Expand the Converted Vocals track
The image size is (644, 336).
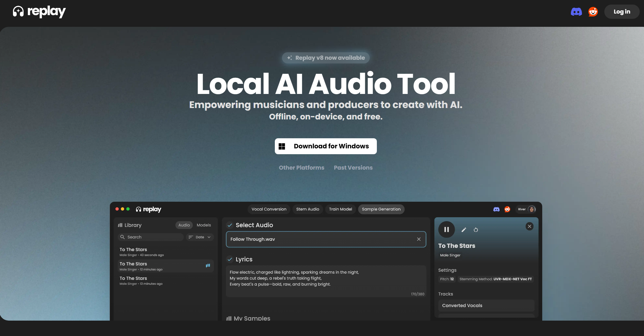pos(486,305)
